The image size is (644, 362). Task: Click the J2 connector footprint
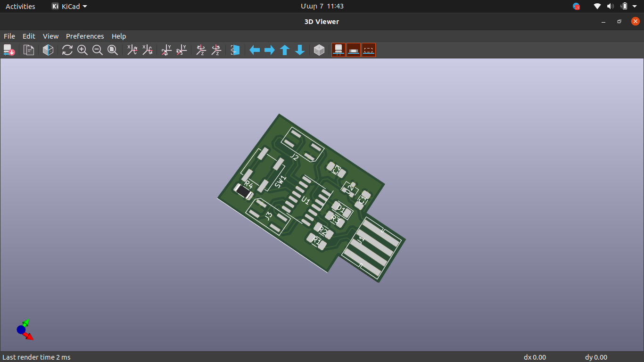[304, 145]
